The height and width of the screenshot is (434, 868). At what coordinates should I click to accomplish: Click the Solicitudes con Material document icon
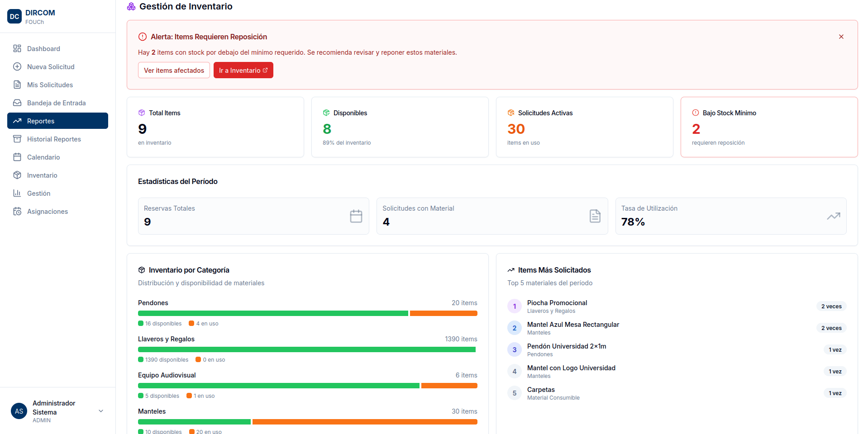pos(595,216)
